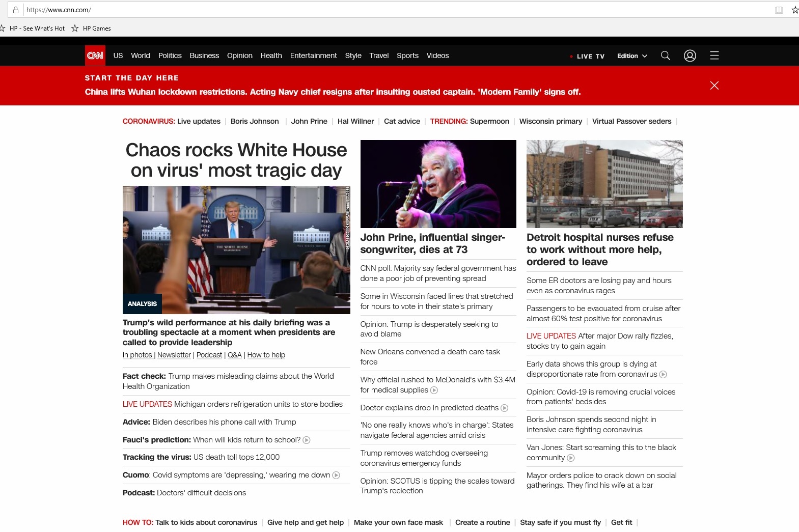Open the Entertainment section
The height and width of the screenshot is (532, 799).
[x=314, y=55]
